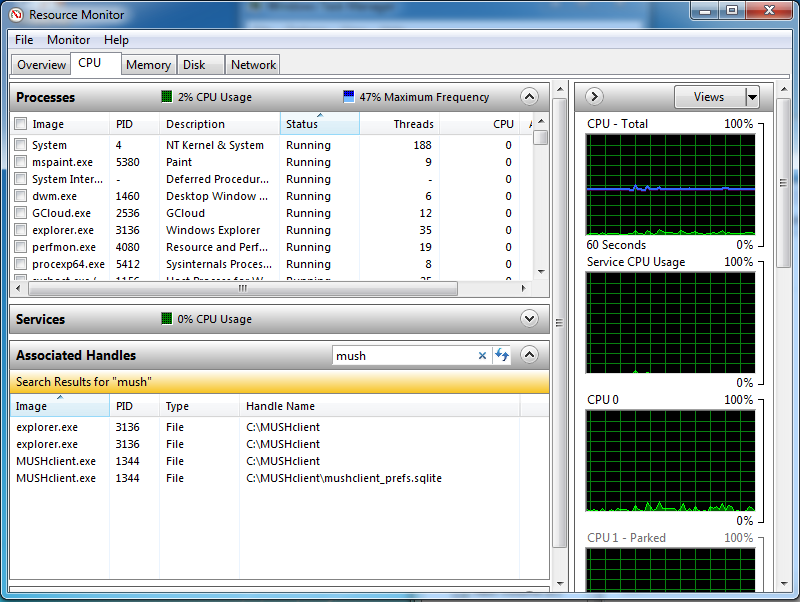Click the Service CPU Usage graph

click(670, 322)
